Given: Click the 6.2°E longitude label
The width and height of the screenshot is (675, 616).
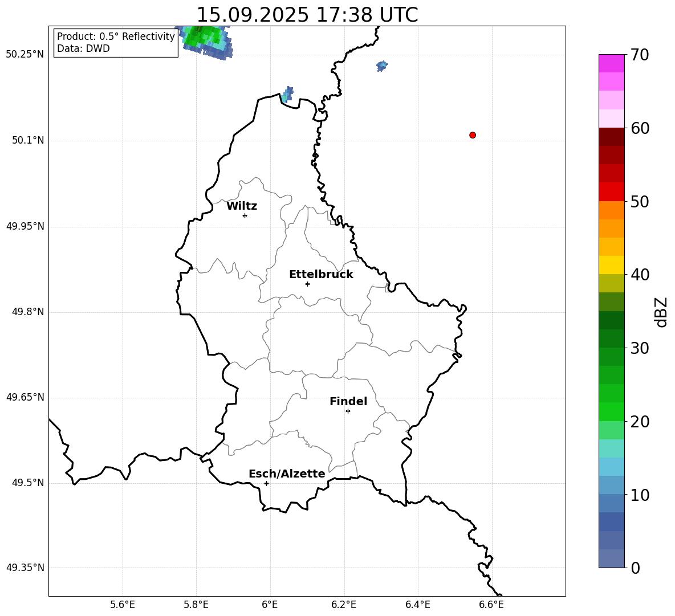Looking at the screenshot, I should pyautogui.click(x=344, y=605).
